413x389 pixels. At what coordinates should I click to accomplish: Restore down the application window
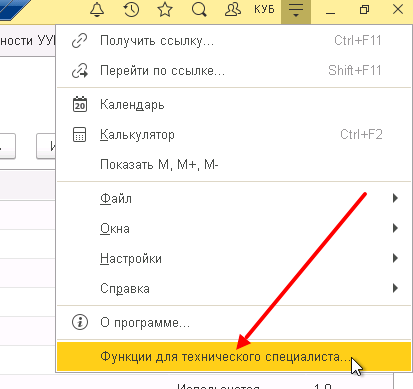[364, 10]
